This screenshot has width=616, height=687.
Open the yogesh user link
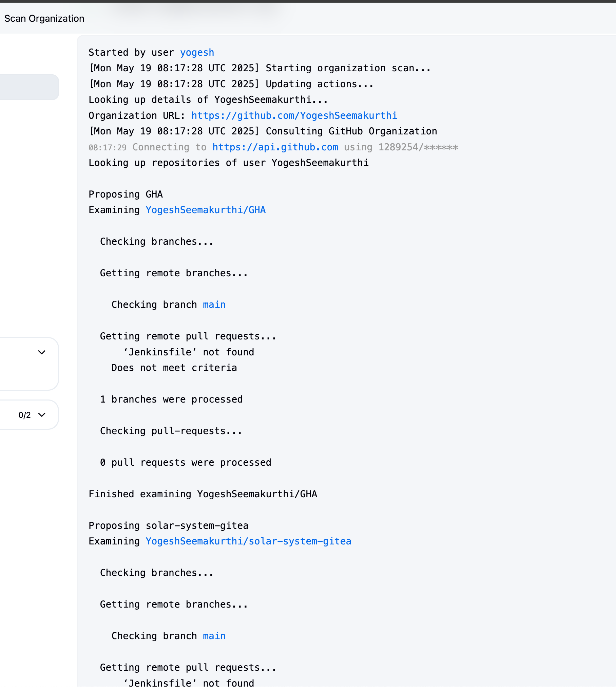pos(197,53)
